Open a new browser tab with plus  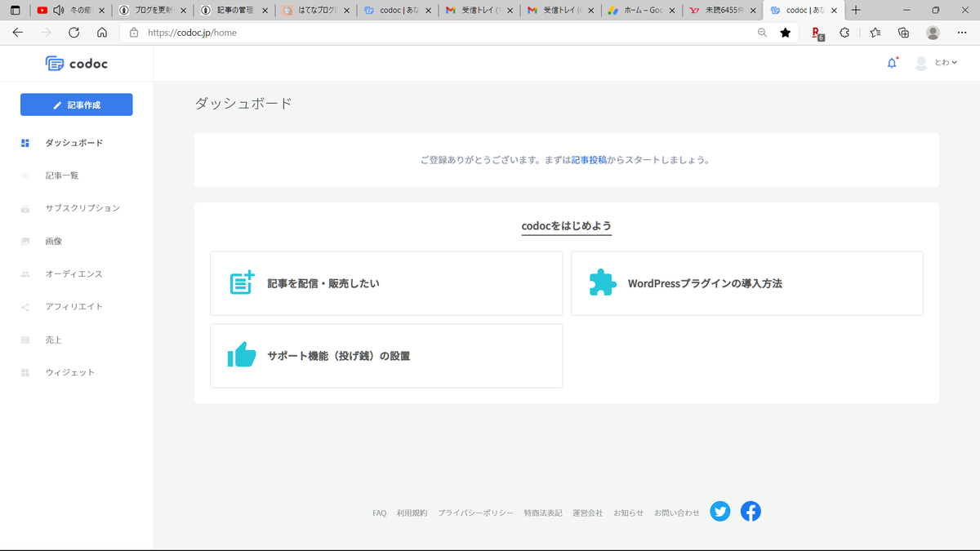(856, 11)
